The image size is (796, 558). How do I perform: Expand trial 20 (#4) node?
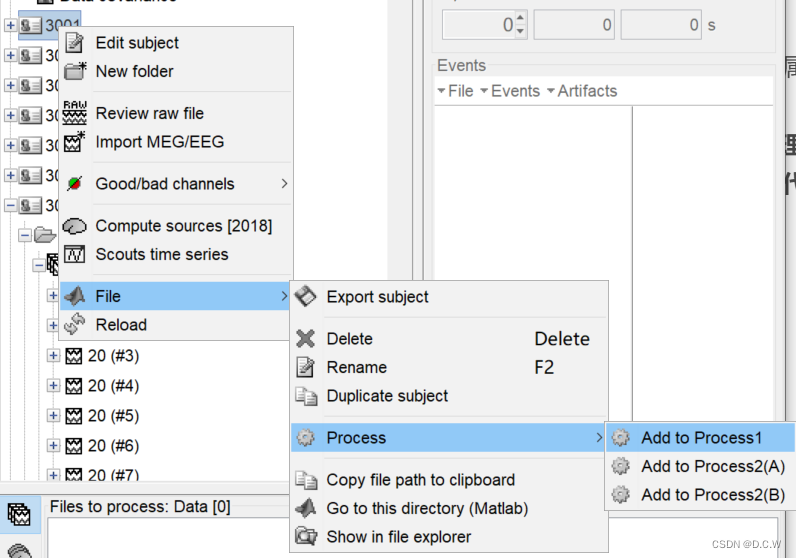point(53,385)
